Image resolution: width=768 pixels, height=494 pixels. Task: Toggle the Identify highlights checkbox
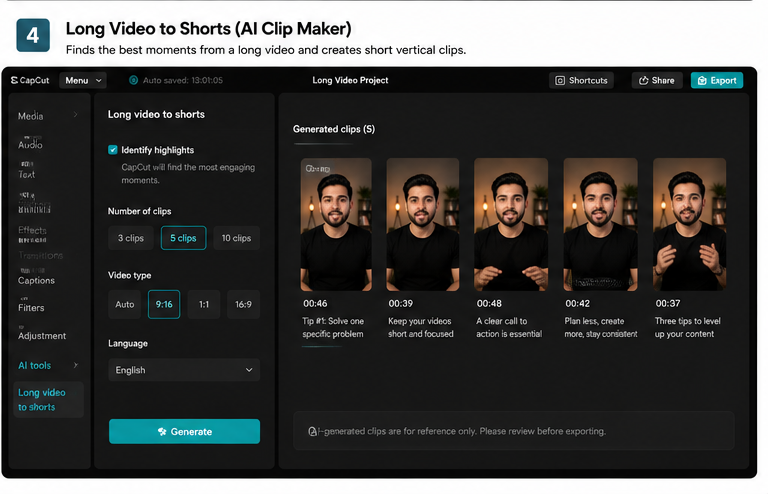click(113, 150)
